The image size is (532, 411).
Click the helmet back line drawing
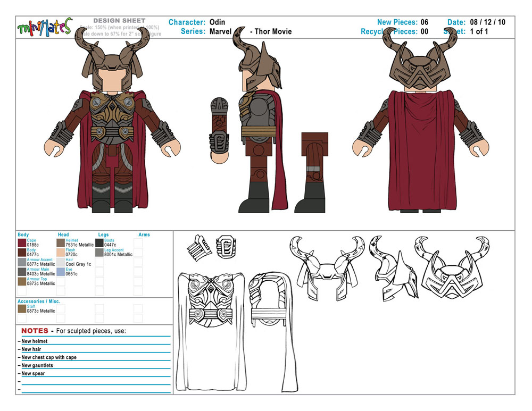[x=452, y=267]
